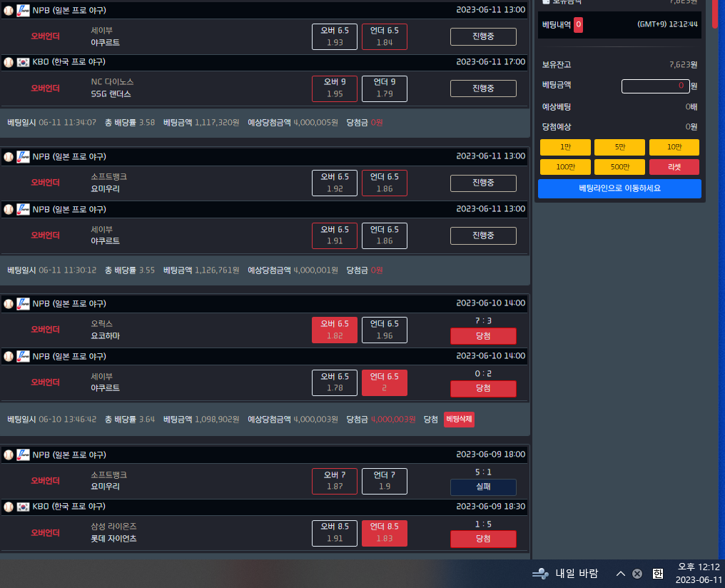This screenshot has height=588, width=725.
Task: Click NPB logo above 소프트뱅크 row with 1.92 odds
Action: click(x=23, y=157)
